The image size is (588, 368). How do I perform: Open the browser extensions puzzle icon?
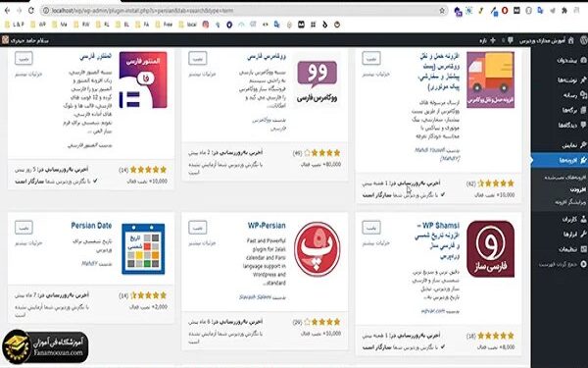point(564,11)
